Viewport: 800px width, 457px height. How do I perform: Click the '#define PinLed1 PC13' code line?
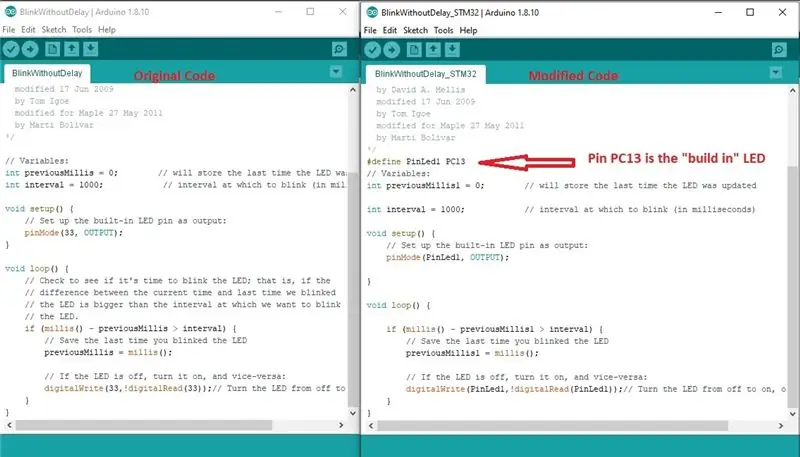click(x=416, y=162)
